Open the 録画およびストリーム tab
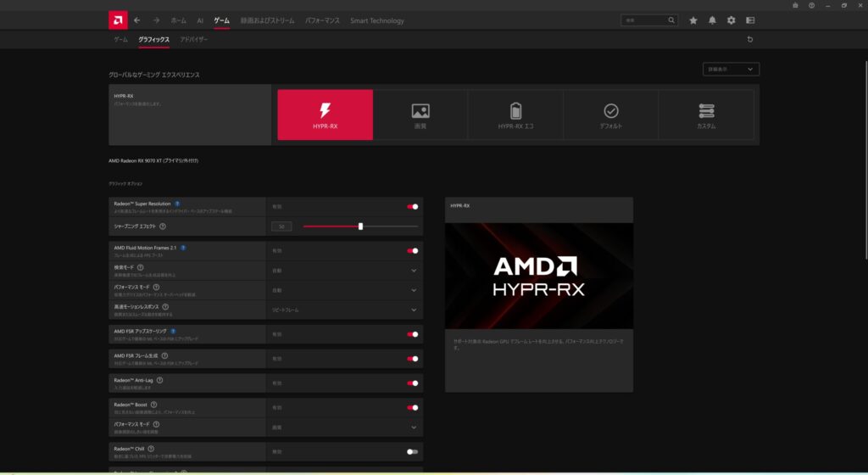 267,20
